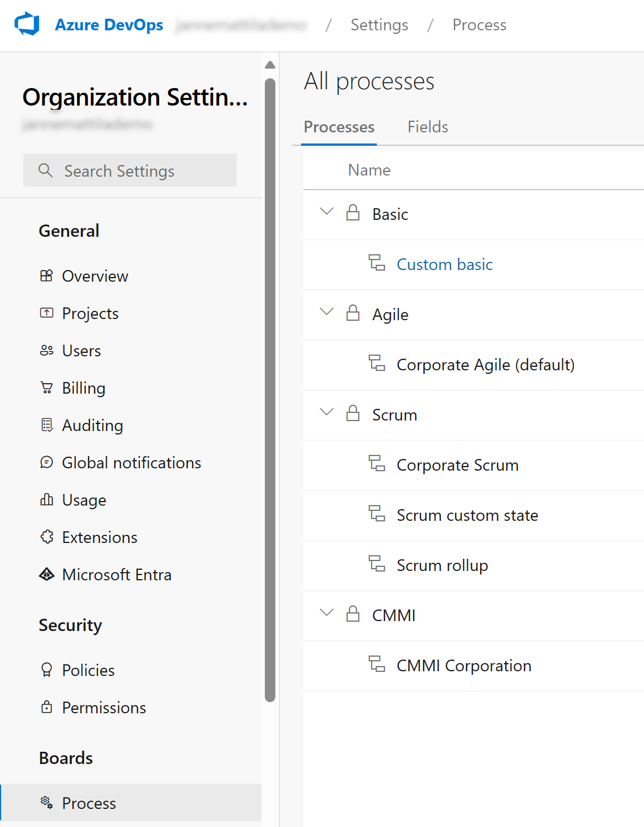Open the Scrum custom state process
The width and height of the screenshot is (644, 827).
tap(467, 516)
